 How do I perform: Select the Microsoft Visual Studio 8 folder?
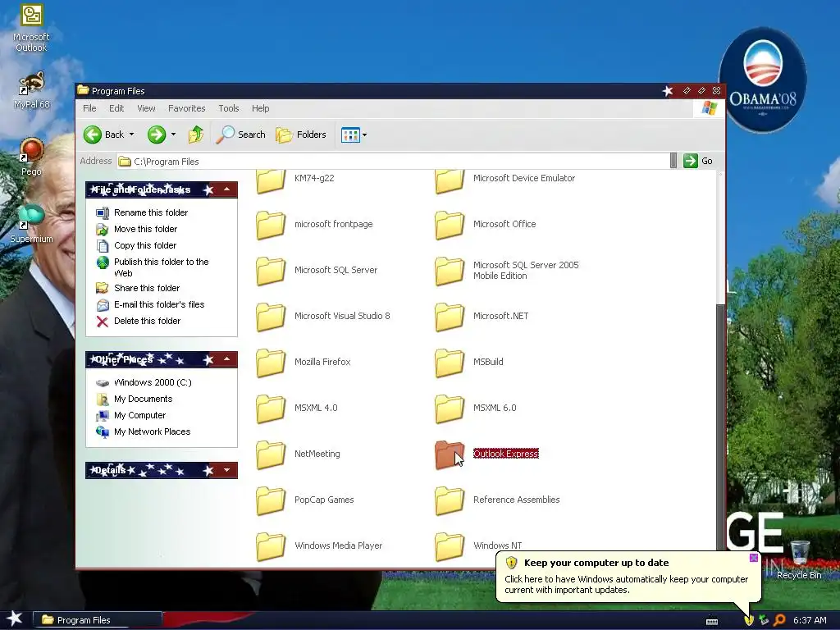[323, 316]
